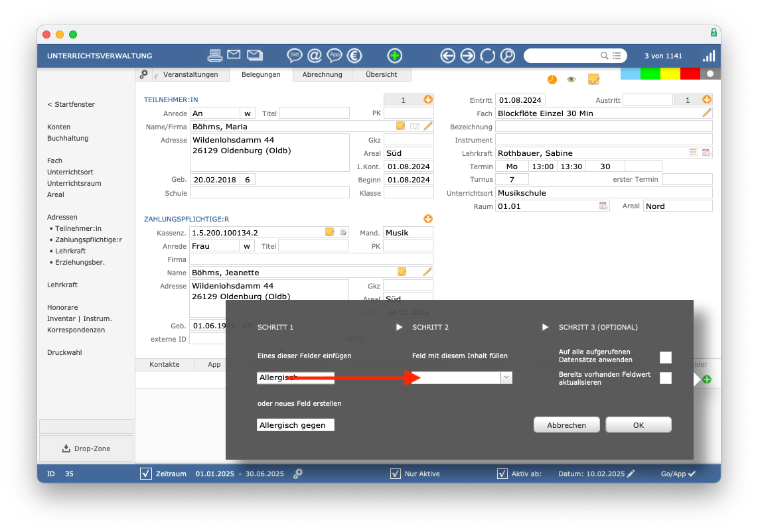The height and width of the screenshot is (532, 758).
Task: Switch to the Abrechnung tab
Action: pos(322,74)
